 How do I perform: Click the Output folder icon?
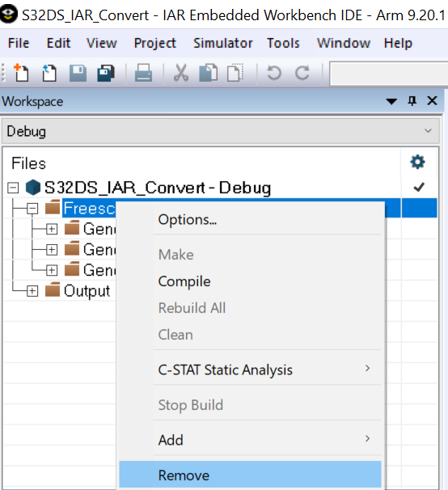(53, 289)
